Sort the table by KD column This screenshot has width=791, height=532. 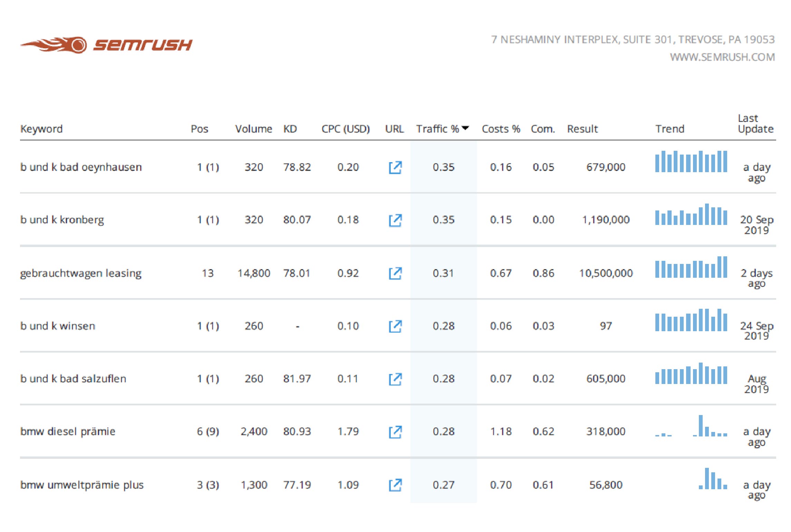coord(290,129)
